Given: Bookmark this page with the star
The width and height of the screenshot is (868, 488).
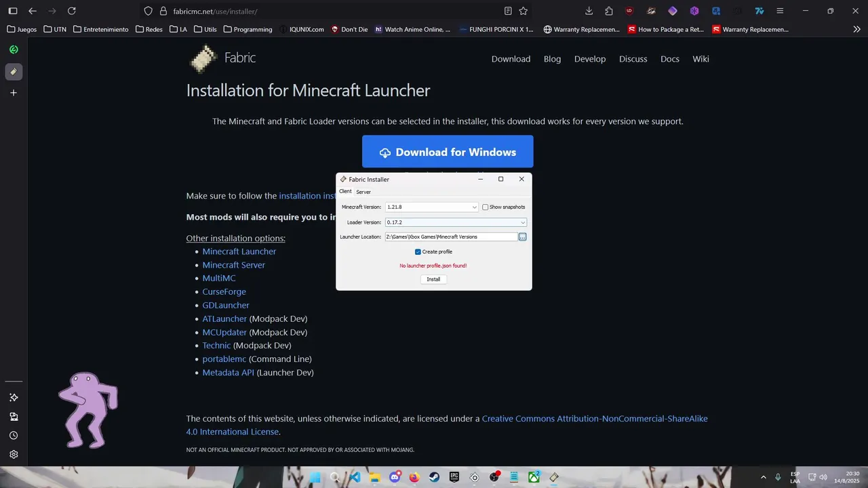Looking at the screenshot, I should coord(524,11).
